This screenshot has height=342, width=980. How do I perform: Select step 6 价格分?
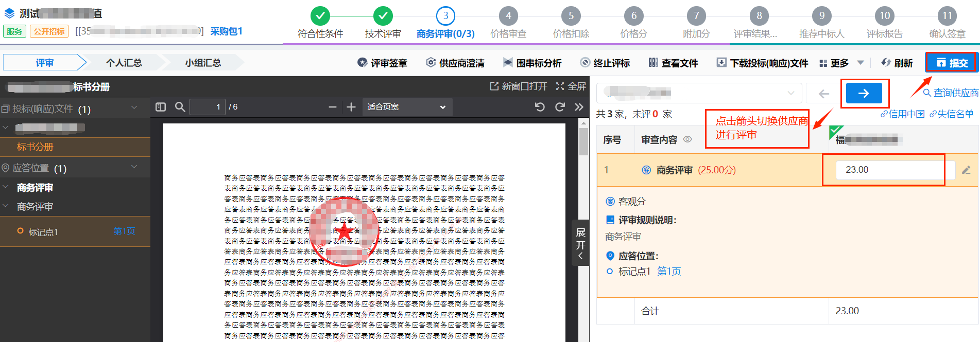point(634,23)
